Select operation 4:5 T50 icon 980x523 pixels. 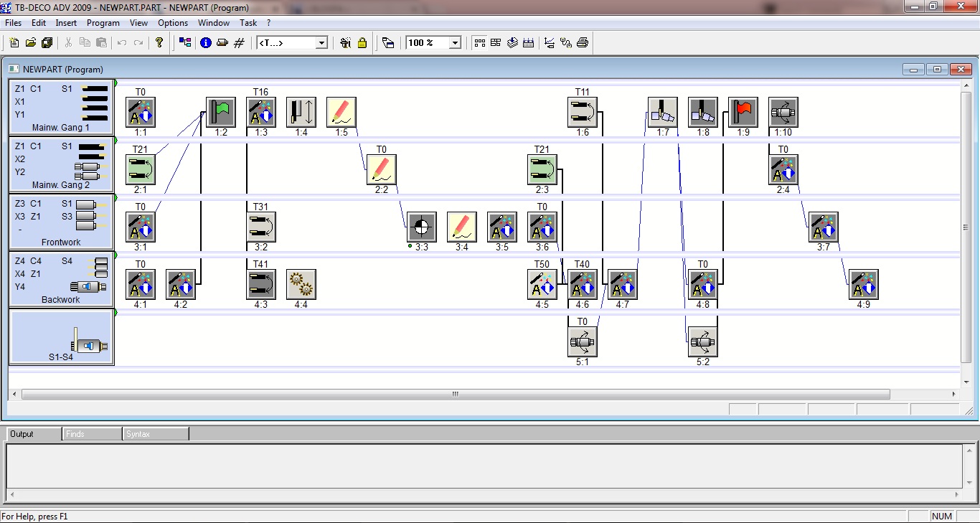(542, 285)
